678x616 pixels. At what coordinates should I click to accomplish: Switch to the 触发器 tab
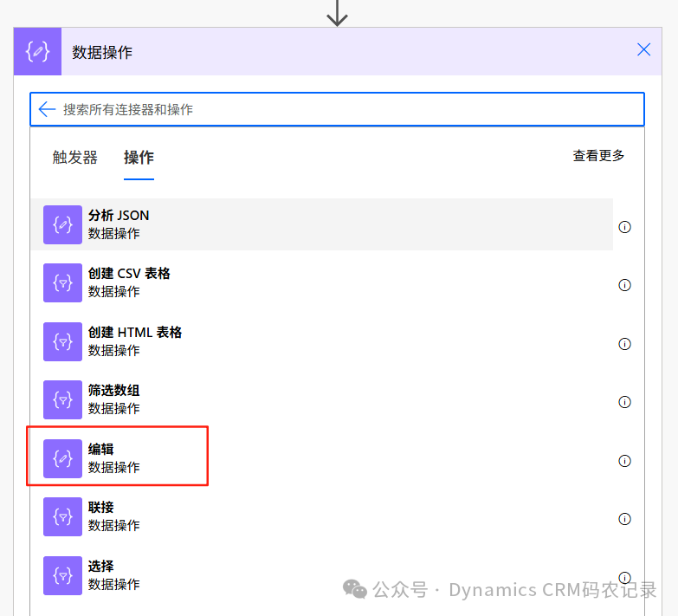click(74, 157)
